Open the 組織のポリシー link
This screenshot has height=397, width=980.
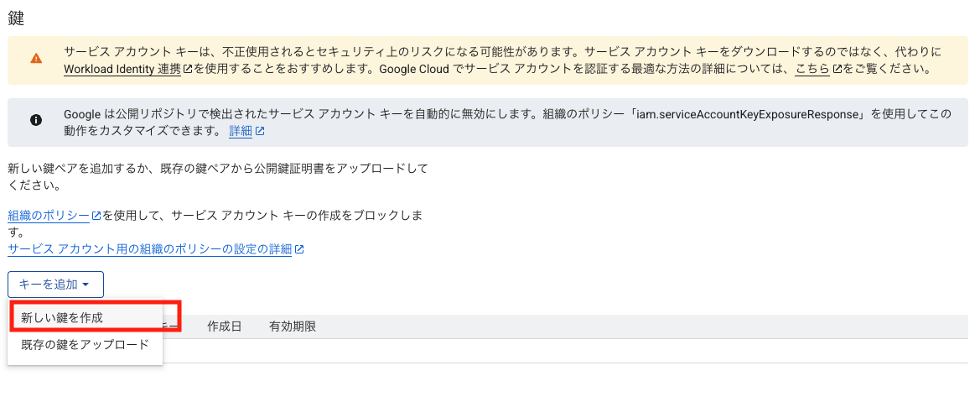49,216
